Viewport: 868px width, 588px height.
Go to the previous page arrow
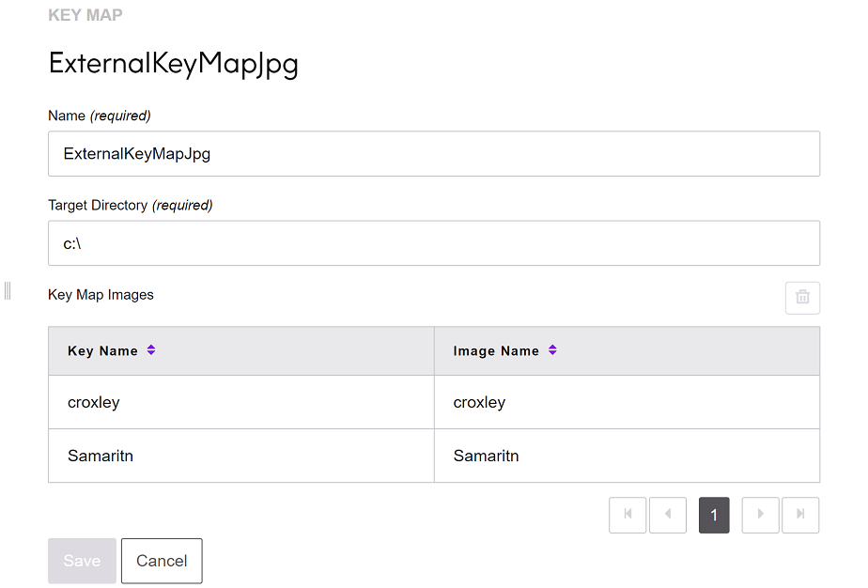click(668, 515)
